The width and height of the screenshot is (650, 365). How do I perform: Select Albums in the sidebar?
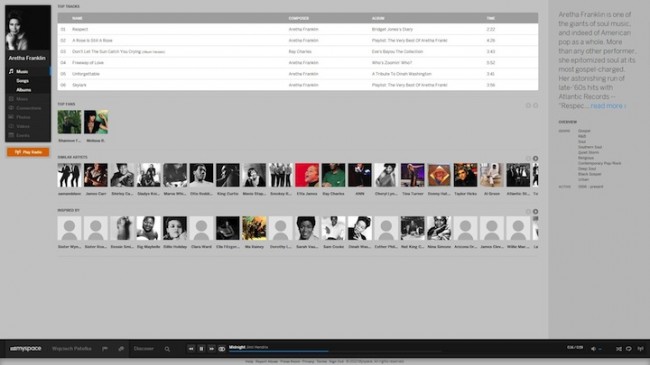click(24, 90)
